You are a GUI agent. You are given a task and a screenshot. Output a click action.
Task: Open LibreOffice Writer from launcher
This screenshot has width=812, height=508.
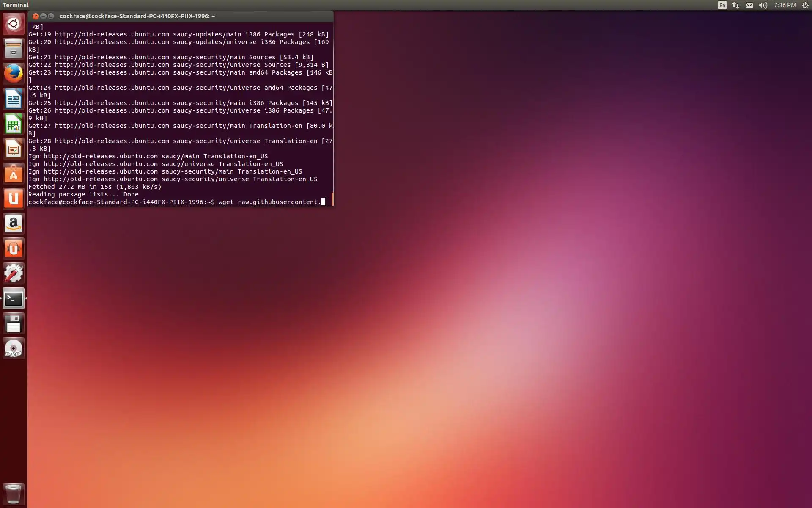click(x=14, y=99)
